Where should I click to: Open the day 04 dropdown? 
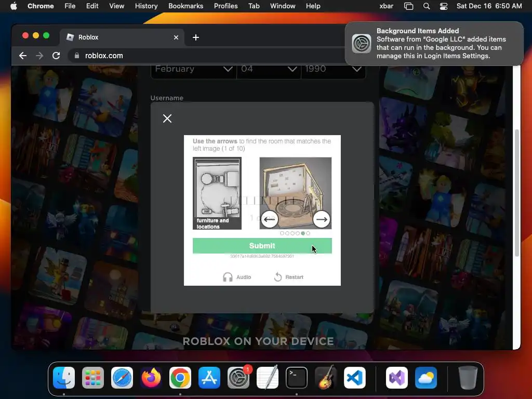tap(269, 69)
